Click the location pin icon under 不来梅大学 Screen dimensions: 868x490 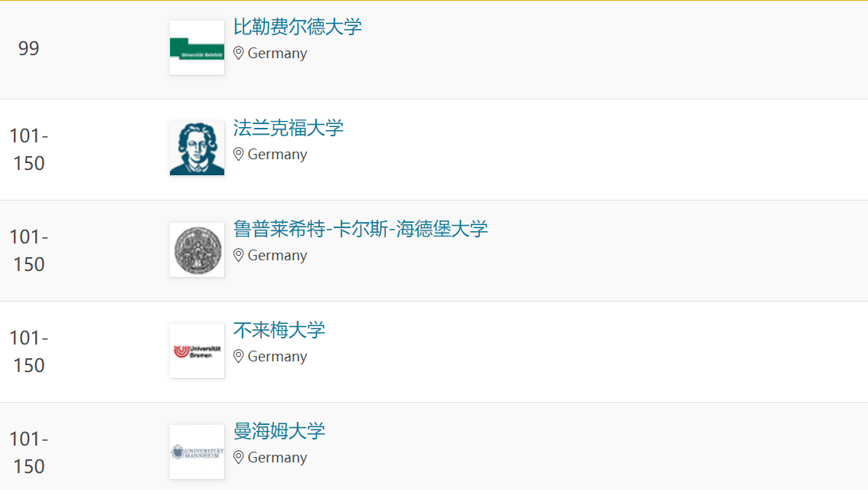(239, 356)
